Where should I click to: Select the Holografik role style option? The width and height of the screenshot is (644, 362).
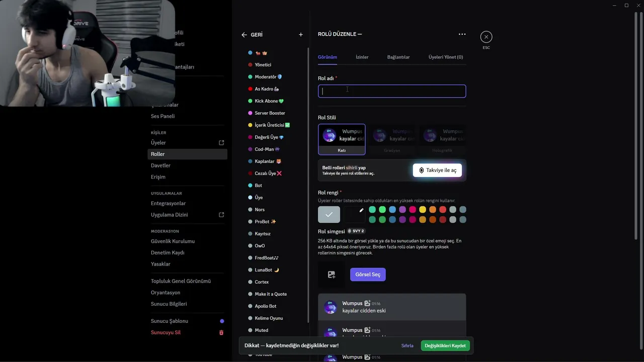[x=442, y=139]
